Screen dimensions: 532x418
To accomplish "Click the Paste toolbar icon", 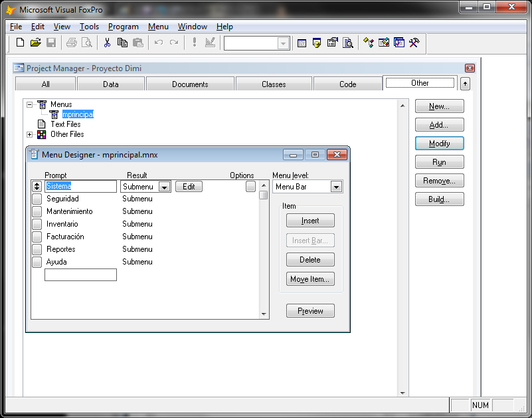I will coord(137,42).
